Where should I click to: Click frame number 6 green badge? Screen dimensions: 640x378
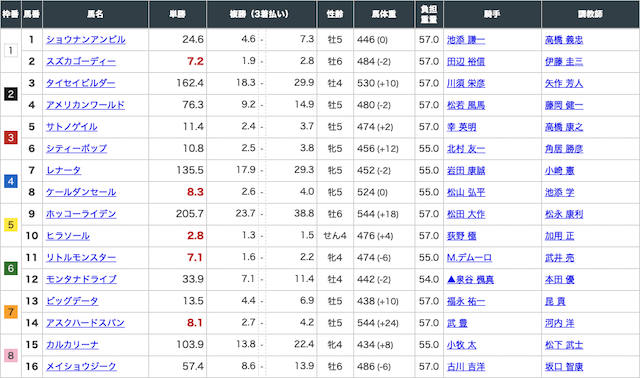[x=11, y=268]
